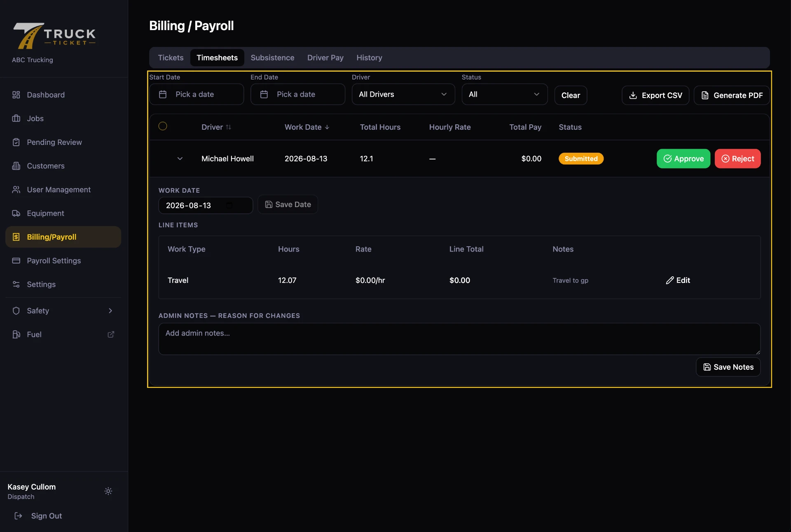The height and width of the screenshot is (532, 791).
Task: Click the Payroll Settings card icon
Action: point(16,261)
